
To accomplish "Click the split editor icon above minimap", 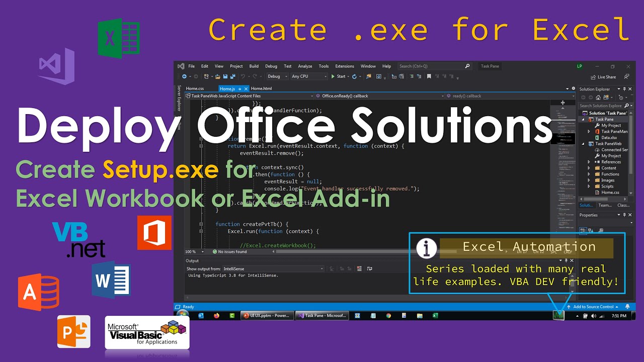I will (x=562, y=102).
